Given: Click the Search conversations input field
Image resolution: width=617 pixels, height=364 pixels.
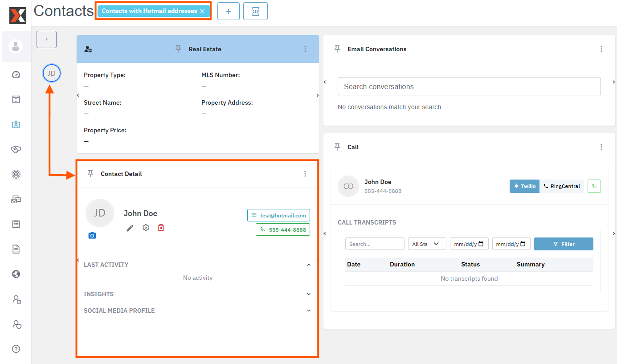Looking at the screenshot, I should [469, 86].
